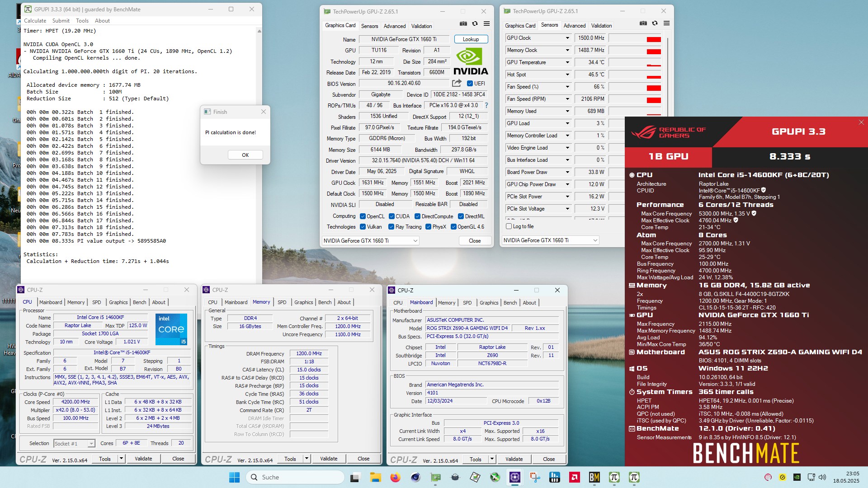Switch to Advanced tab in GPU-Z Sensors window
The width and height of the screenshot is (868, 488).
575,26
